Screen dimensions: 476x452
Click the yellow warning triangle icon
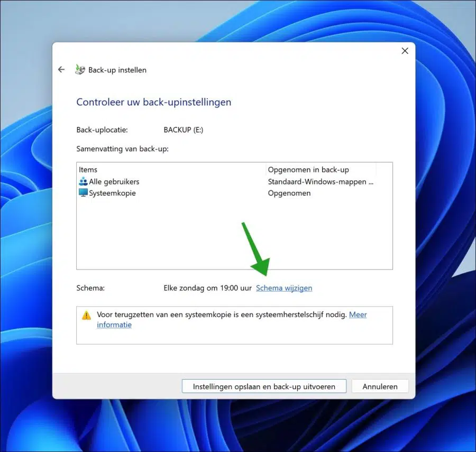tap(87, 315)
